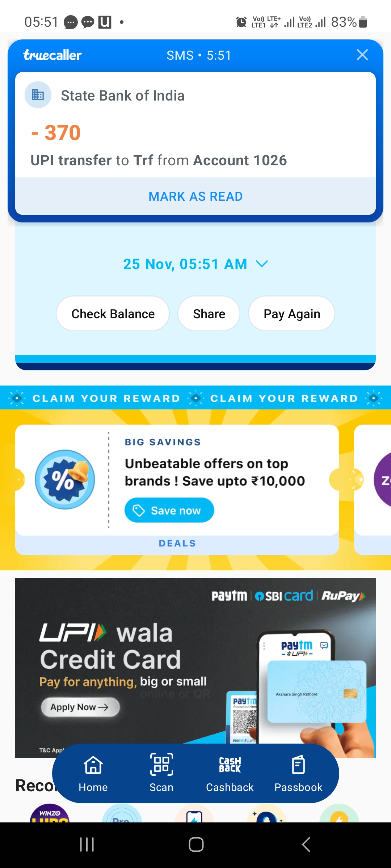Expand the 25 Nov transaction date chevron
The image size is (391, 868).
point(262,264)
